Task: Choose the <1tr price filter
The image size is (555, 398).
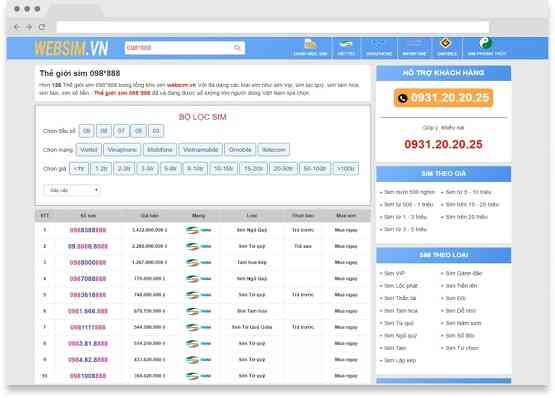Action: tap(79, 169)
